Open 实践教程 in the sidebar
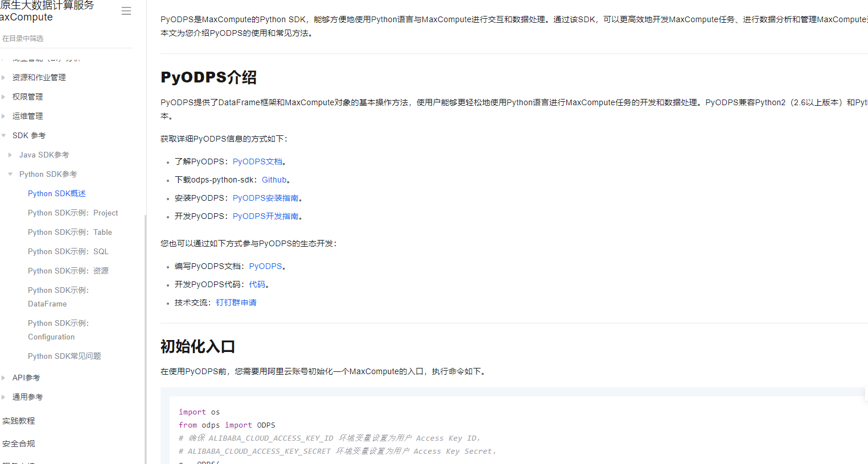 click(x=19, y=421)
